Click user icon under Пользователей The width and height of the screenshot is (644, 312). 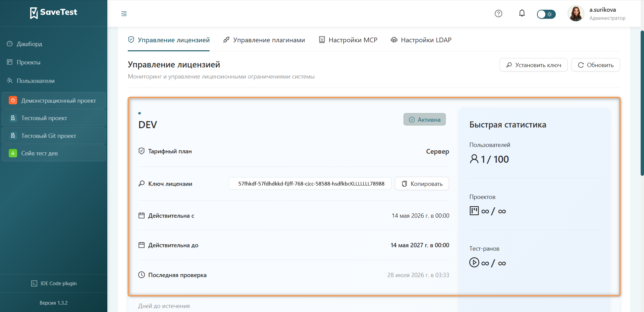click(x=474, y=159)
